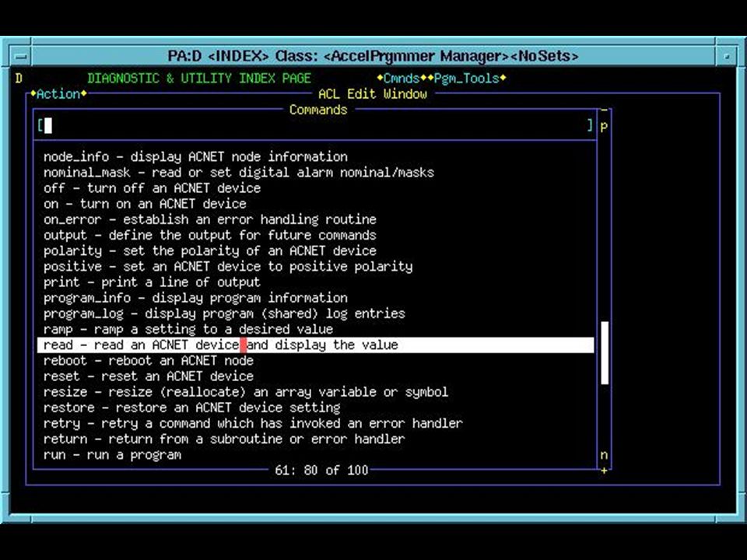Click highlighted 'read - read an ACNET device' row
The height and width of the screenshot is (560, 747).
(315, 345)
